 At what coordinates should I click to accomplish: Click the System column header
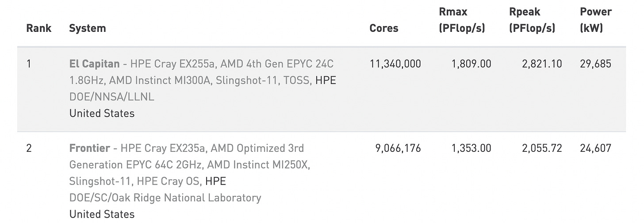(x=88, y=28)
